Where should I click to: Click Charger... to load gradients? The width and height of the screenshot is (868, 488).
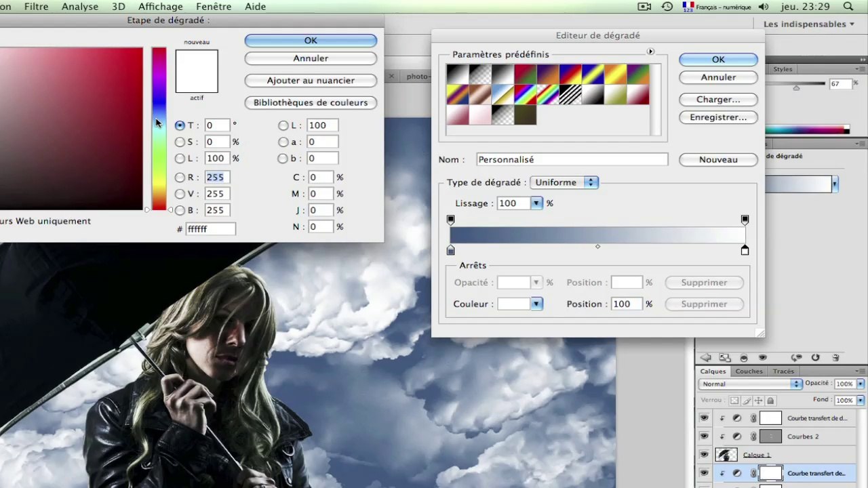point(718,100)
